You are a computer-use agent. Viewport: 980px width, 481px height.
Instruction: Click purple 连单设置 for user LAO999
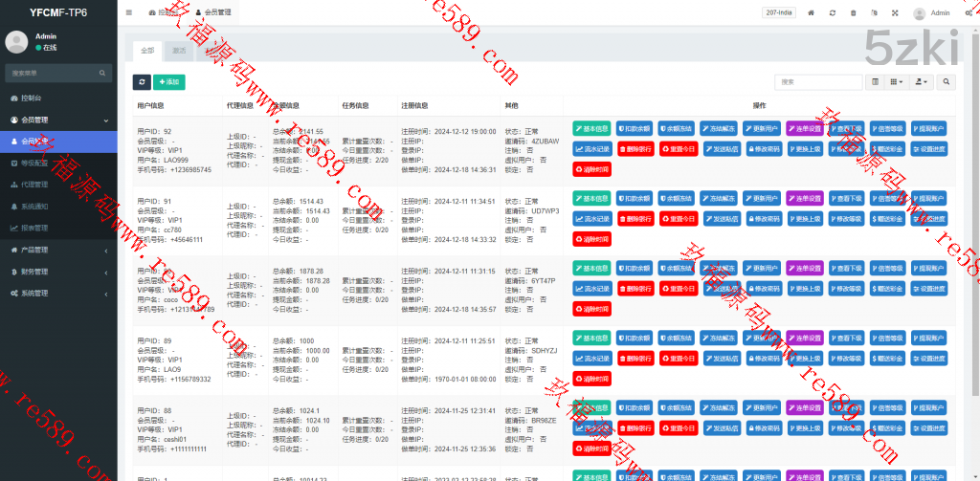click(804, 129)
